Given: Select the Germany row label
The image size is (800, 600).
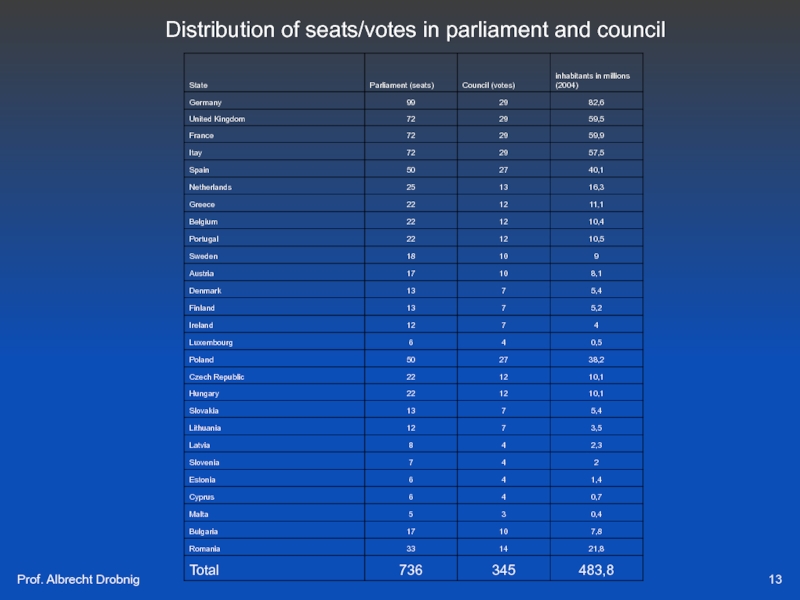Looking at the screenshot, I should point(205,102).
